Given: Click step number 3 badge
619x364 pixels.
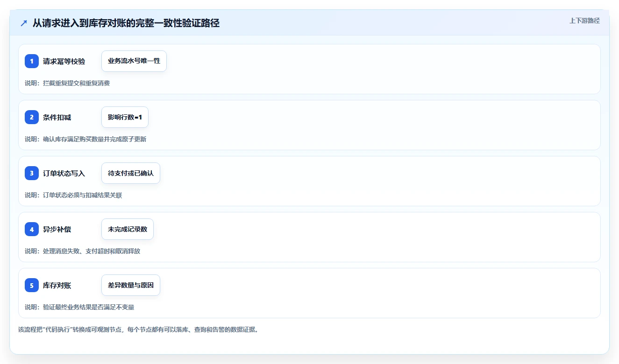Looking at the screenshot, I should click(32, 173).
